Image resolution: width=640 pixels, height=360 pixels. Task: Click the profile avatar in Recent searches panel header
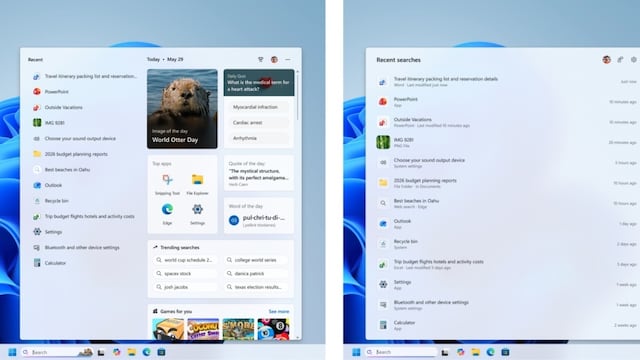click(x=607, y=60)
